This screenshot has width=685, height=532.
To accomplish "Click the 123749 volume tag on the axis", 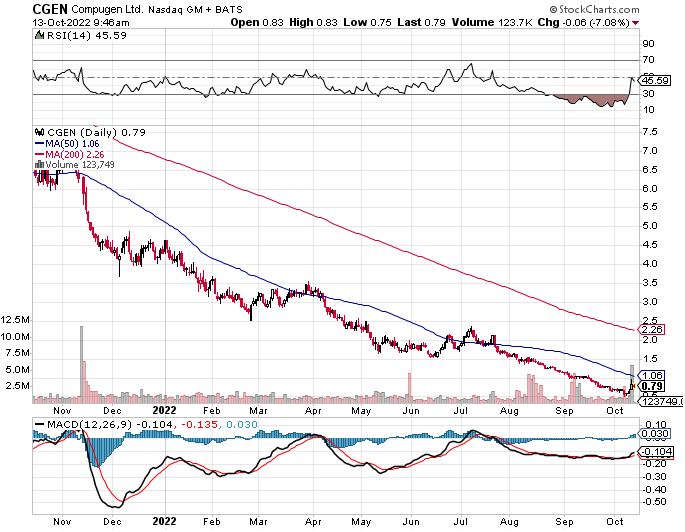I will tap(662, 401).
